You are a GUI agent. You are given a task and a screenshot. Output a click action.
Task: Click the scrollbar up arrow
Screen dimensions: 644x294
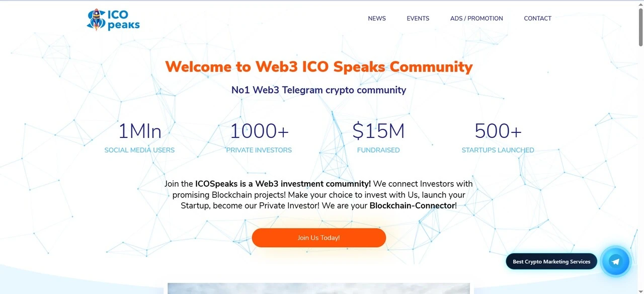pyautogui.click(x=640, y=4)
